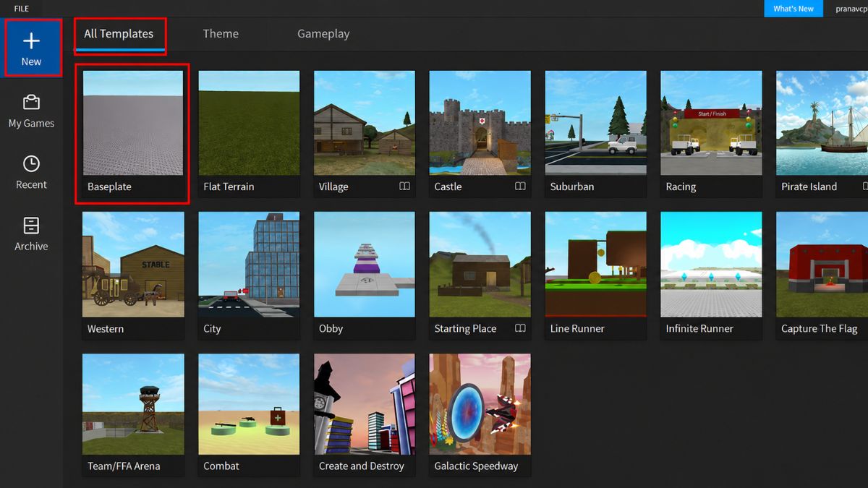Click the "Line Runner" label text
Viewport: 868px width, 488px height.
(x=577, y=328)
